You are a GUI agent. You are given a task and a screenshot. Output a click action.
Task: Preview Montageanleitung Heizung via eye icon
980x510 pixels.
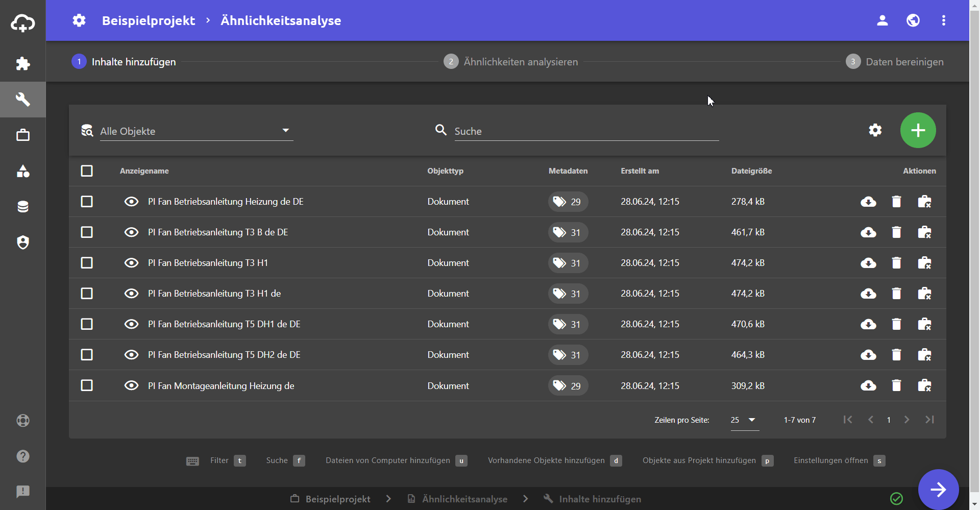(x=131, y=385)
